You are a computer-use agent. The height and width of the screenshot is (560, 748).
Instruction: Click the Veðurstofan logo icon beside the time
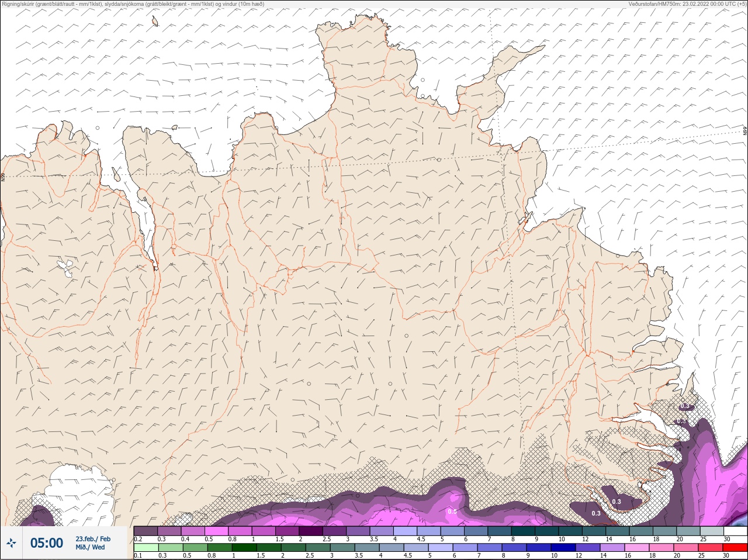click(x=12, y=543)
